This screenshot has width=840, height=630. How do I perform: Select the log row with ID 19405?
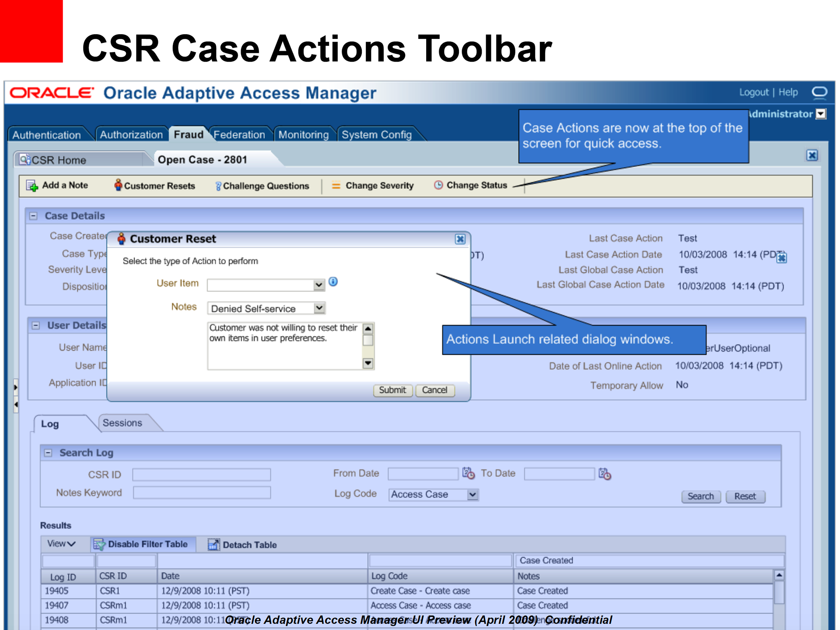coord(407,591)
